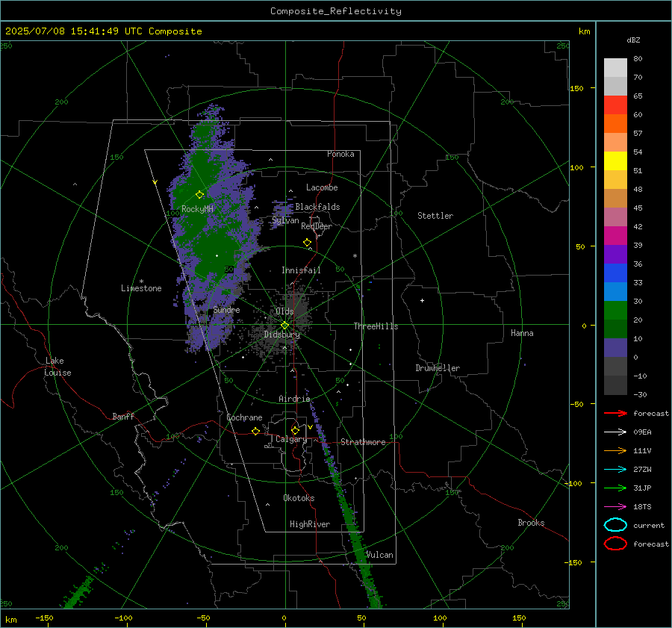Click the Lacombe town label
Viewport: 672px width, 628px height.
322,187
